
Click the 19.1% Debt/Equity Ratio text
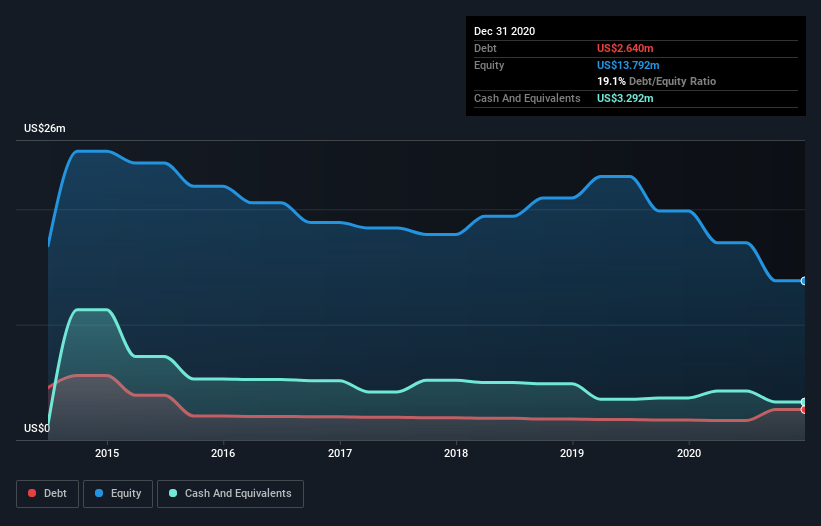(657, 81)
